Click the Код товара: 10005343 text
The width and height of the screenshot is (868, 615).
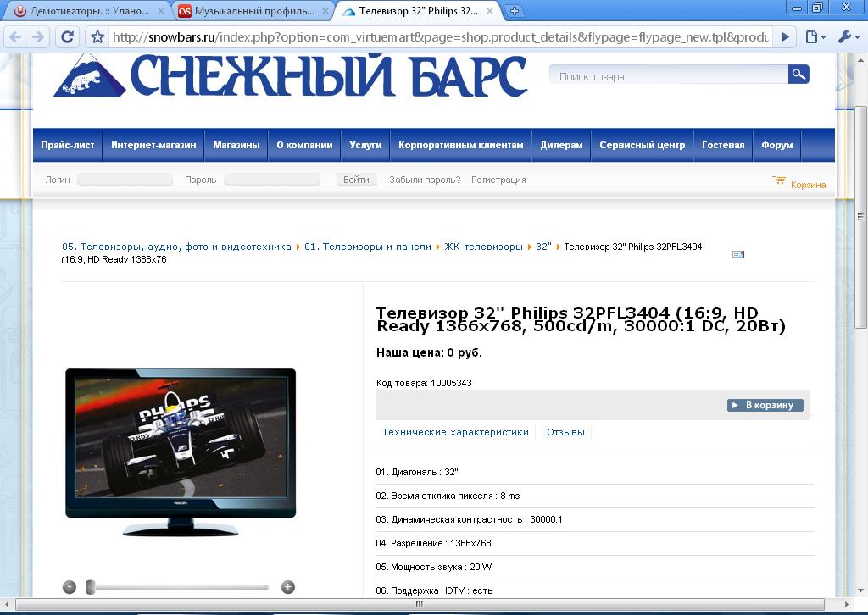[424, 383]
